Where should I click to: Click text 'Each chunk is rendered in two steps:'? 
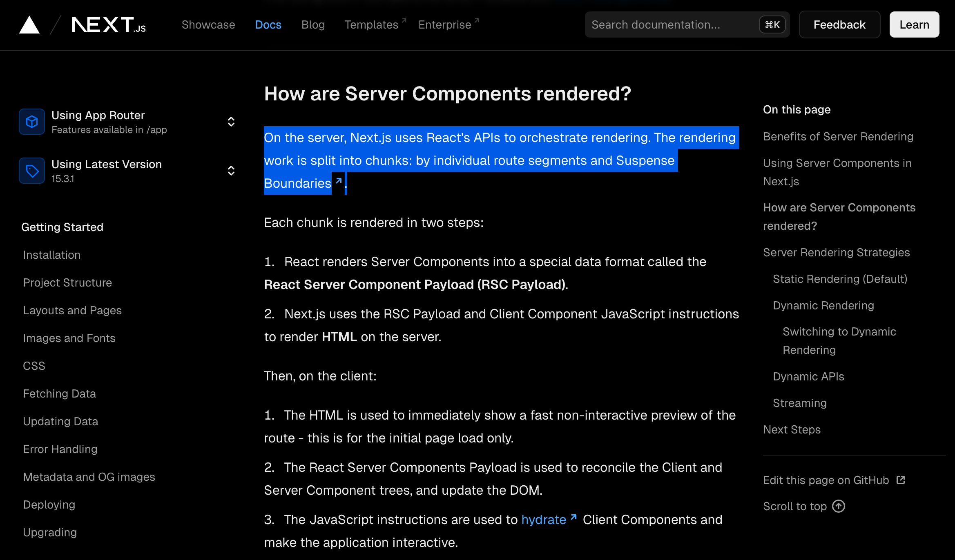(x=374, y=222)
